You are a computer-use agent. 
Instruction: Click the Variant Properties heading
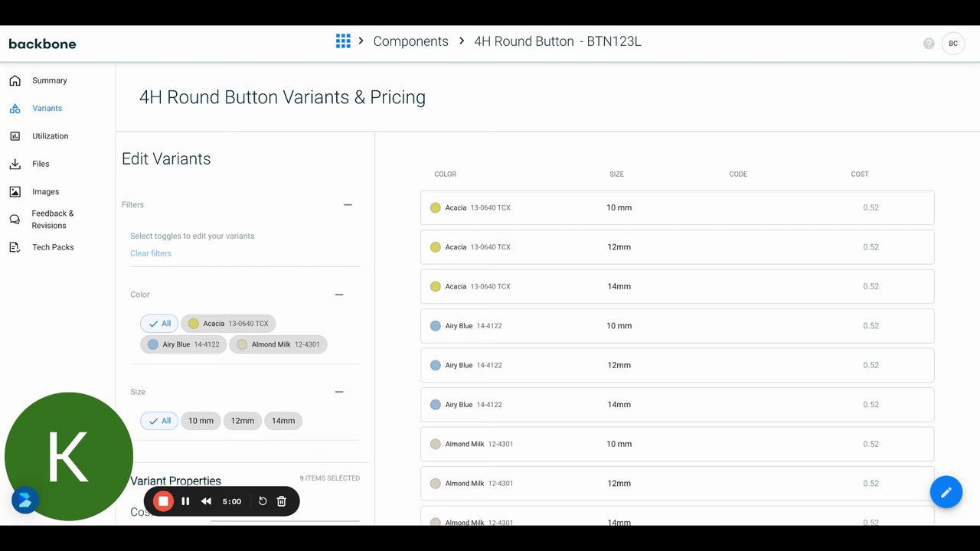point(176,481)
